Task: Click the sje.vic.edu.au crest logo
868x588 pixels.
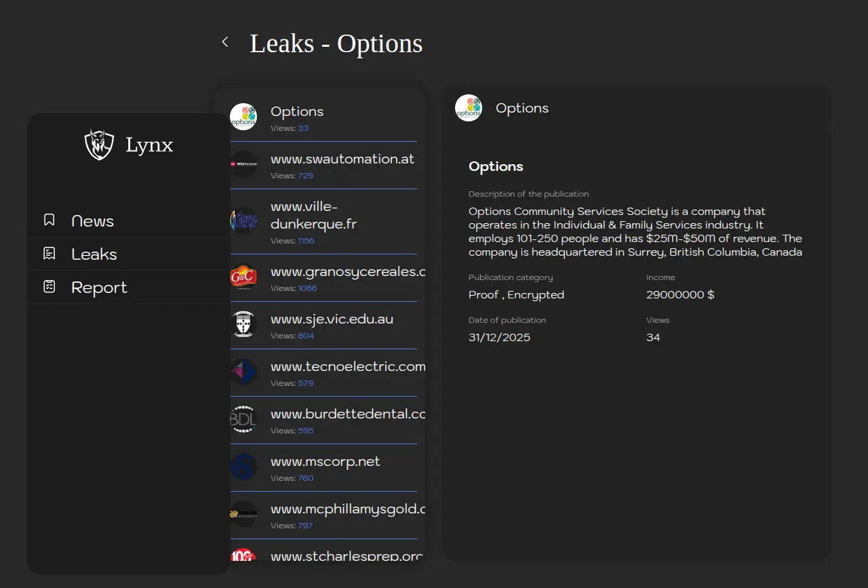Action: pyautogui.click(x=243, y=325)
